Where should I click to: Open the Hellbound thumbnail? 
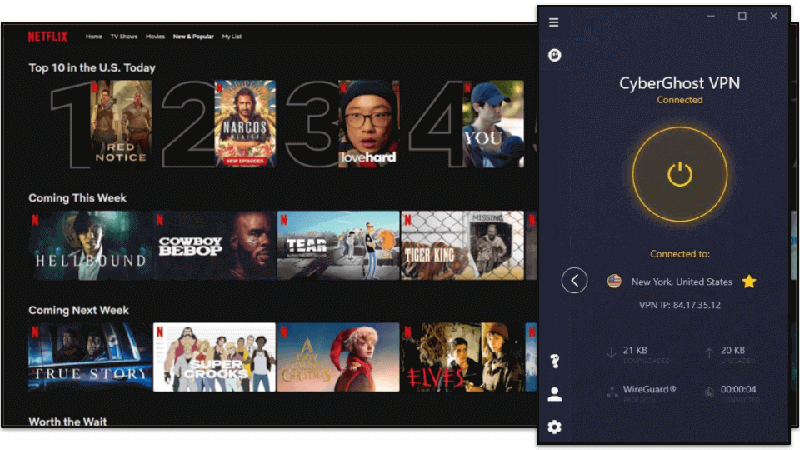pyautogui.click(x=90, y=245)
